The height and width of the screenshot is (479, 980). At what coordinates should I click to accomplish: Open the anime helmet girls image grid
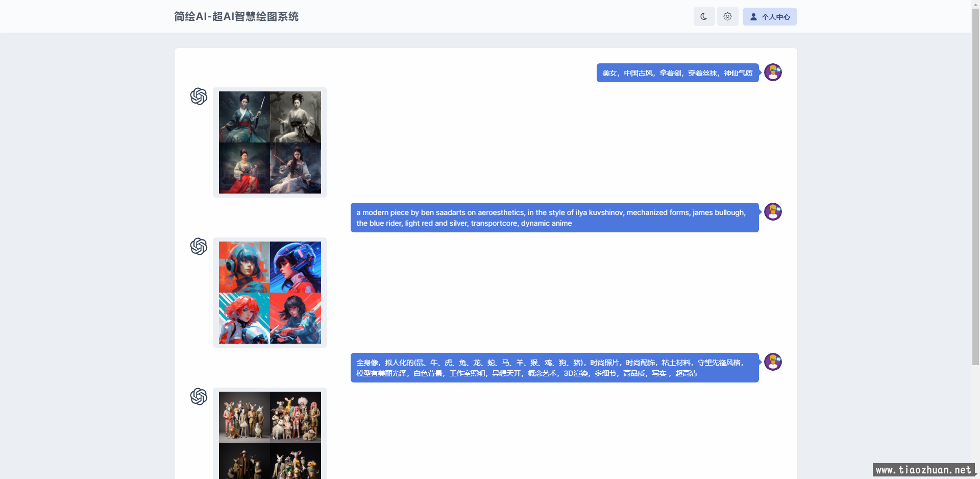pos(270,293)
